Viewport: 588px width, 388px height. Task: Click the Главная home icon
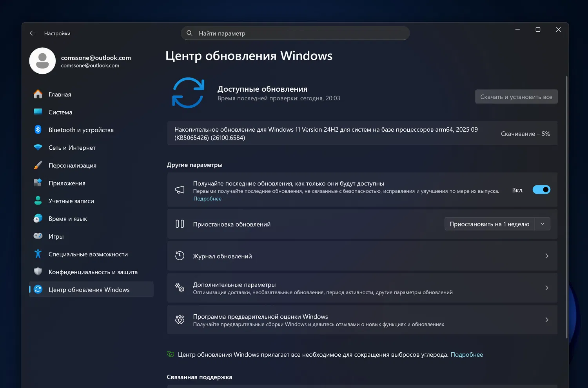click(x=38, y=94)
